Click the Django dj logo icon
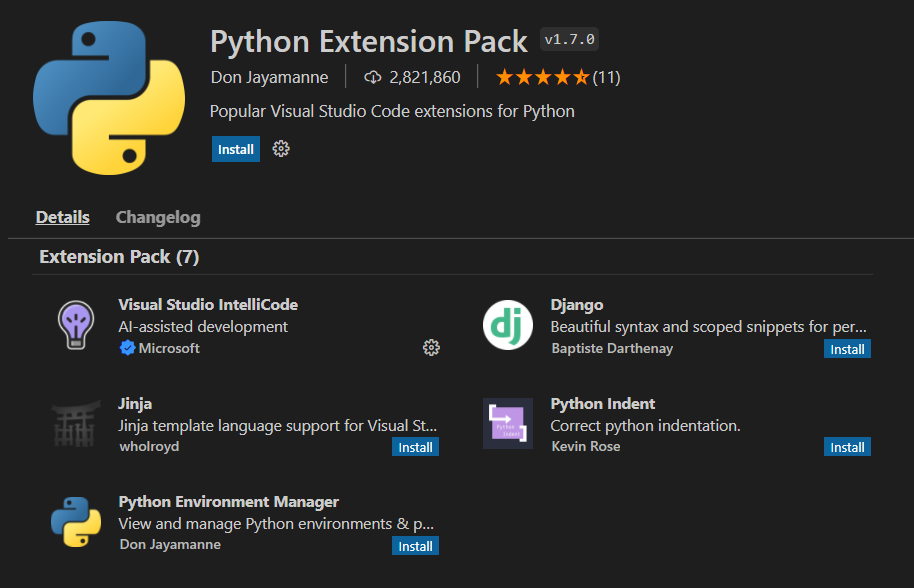914x588 pixels. tap(508, 325)
